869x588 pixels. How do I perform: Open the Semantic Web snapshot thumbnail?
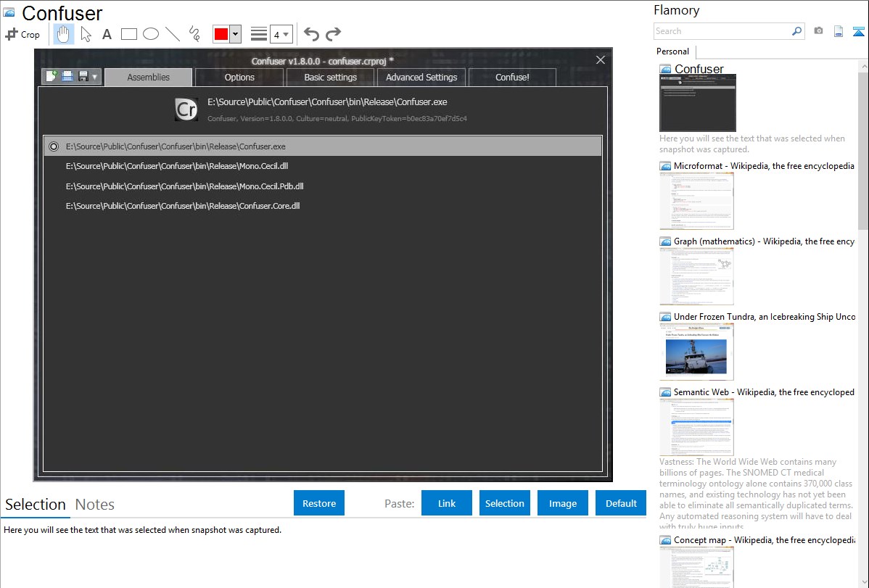tap(696, 427)
